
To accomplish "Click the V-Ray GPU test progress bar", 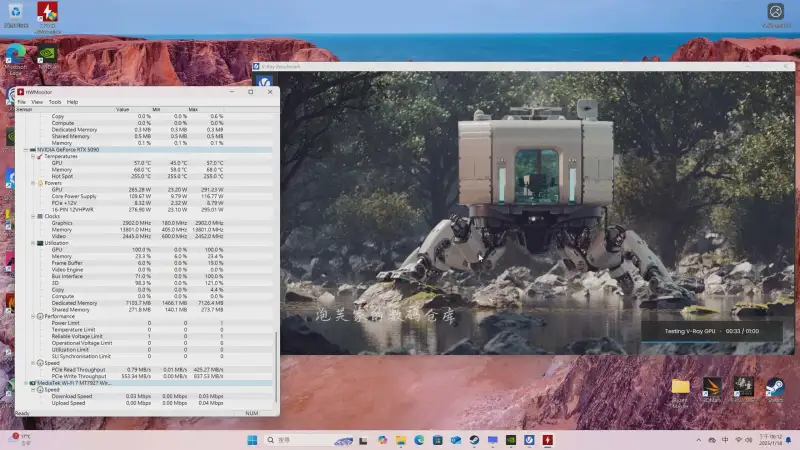I will click(x=712, y=342).
